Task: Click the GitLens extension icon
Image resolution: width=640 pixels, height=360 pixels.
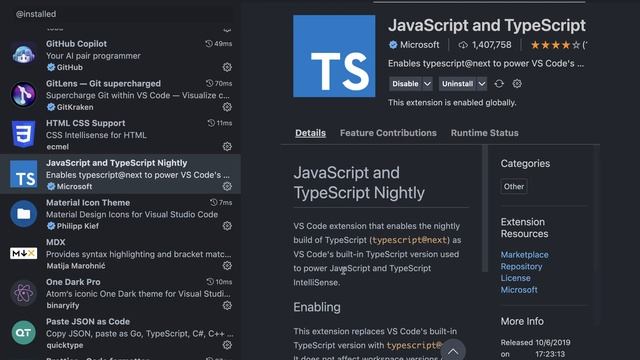Action: 24,94
